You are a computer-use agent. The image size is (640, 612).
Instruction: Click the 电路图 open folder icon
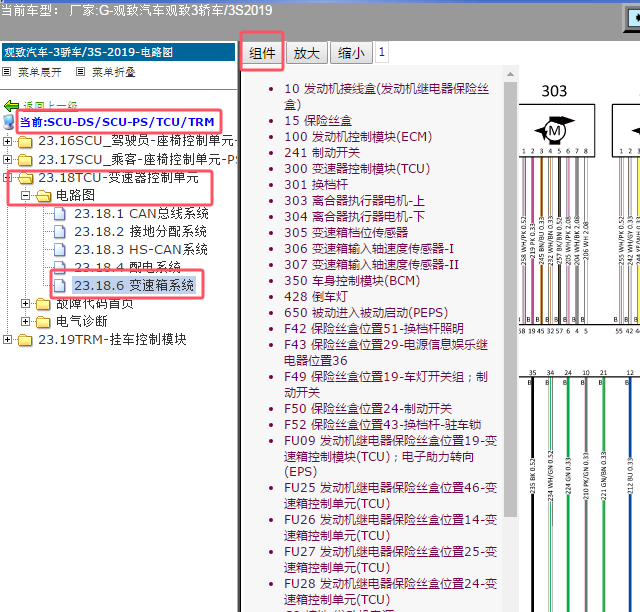[x=44, y=196]
